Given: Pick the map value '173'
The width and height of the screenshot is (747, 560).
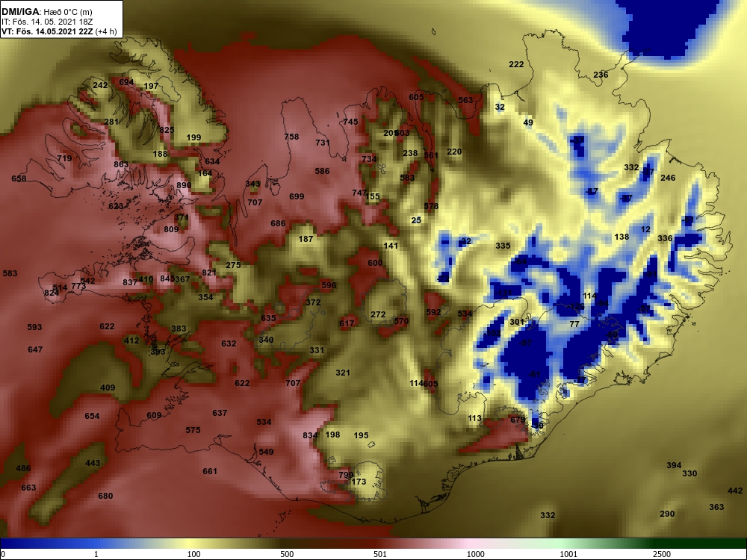Looking at the screenshot, I should pyautogui.click(x=359, y=482).
